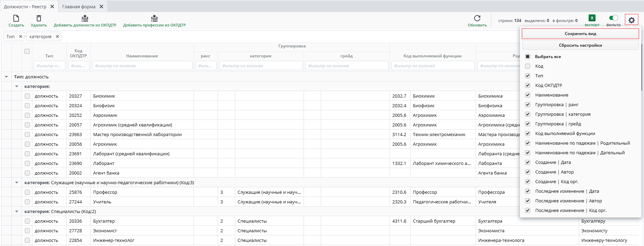Export table to Excel (экспорт)
This screenshot has height=246, width=644.
592,18
